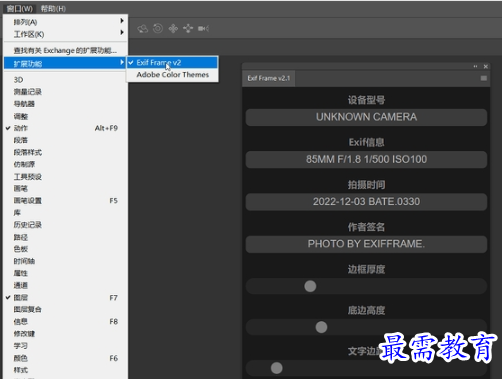Choose 查找有关 Exchange 的扩展功能
This screenshot has width=503, height=379.
point(66,51)
